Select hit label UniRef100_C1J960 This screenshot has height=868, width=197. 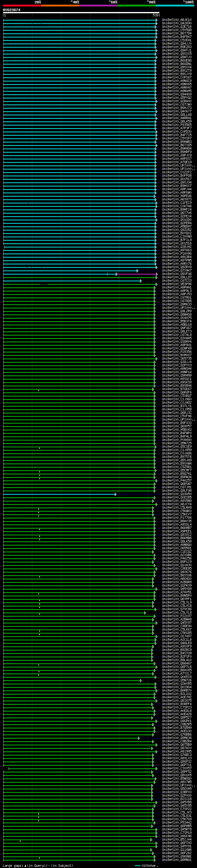click(177, 399)
